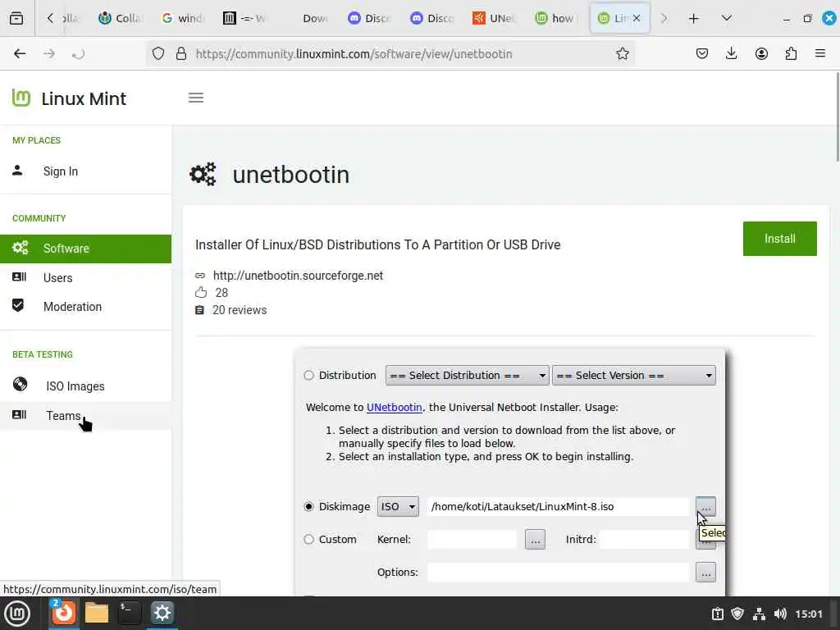Viewport: 840px width, 630px height.
Task: Open a new tab with plus icon
Action: [x=693, y=19]
